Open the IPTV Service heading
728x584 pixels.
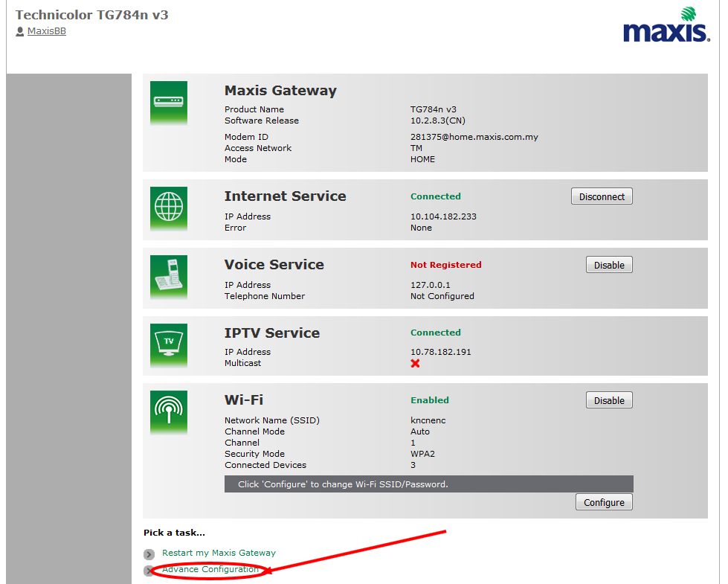(x=272, y=333)
